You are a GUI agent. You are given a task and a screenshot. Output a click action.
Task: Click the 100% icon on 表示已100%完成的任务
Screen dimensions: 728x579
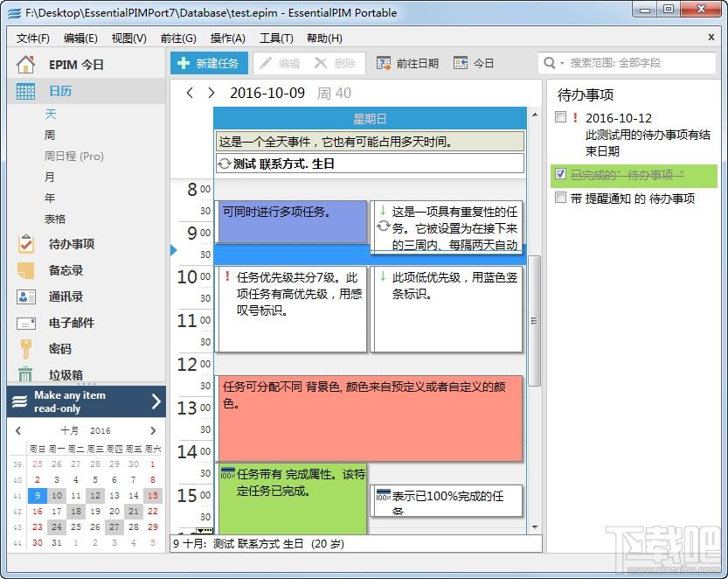point(384,495)
